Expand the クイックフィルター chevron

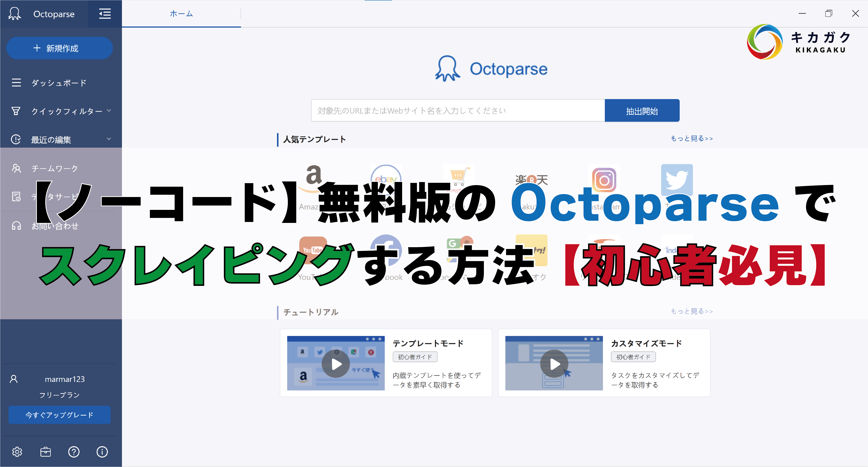click(109, 111)
